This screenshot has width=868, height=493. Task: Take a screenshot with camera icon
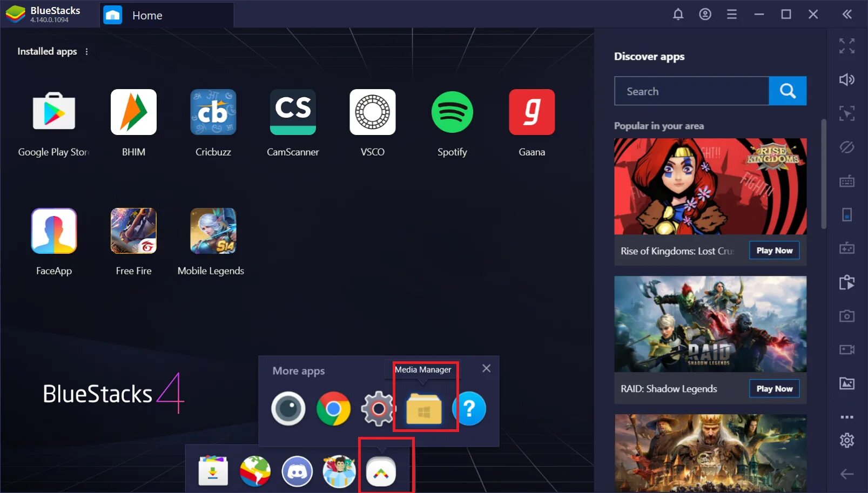coord(847,316)
